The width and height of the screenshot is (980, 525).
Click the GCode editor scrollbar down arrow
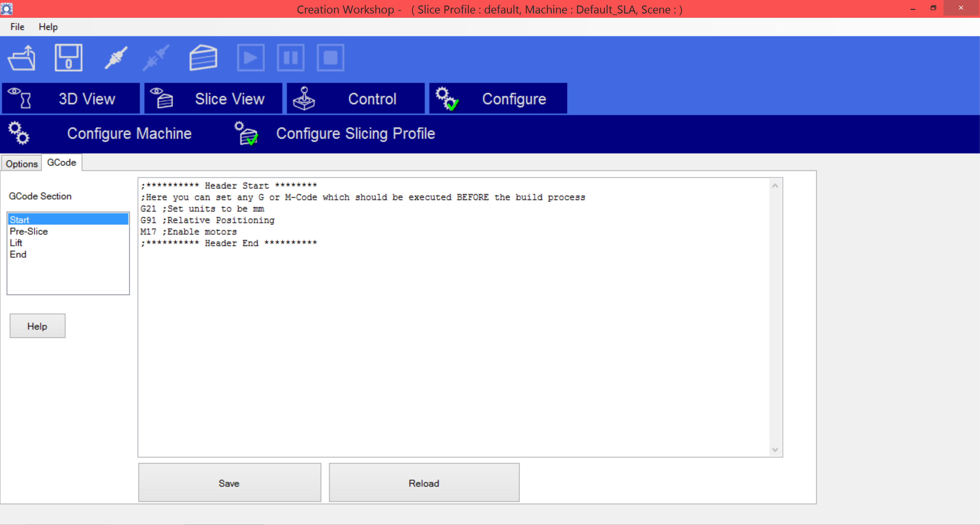pos(775,450)
